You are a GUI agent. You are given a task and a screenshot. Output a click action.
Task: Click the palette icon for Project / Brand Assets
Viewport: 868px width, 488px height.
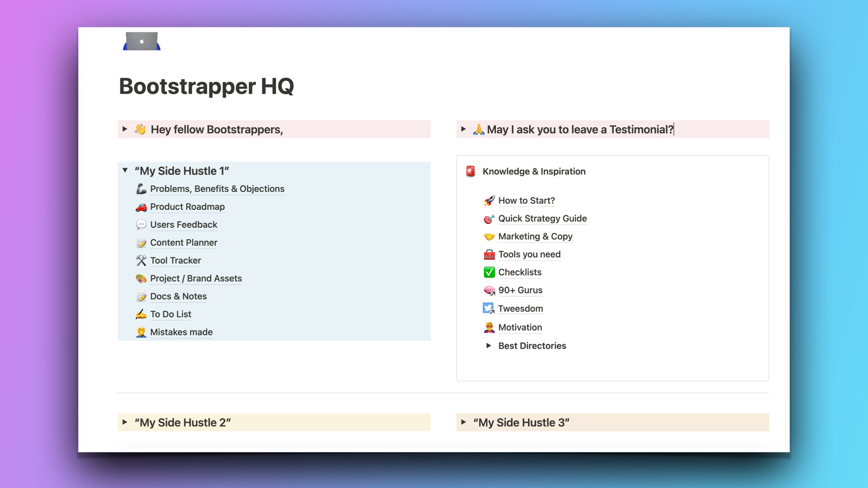[x=141, y=278]
